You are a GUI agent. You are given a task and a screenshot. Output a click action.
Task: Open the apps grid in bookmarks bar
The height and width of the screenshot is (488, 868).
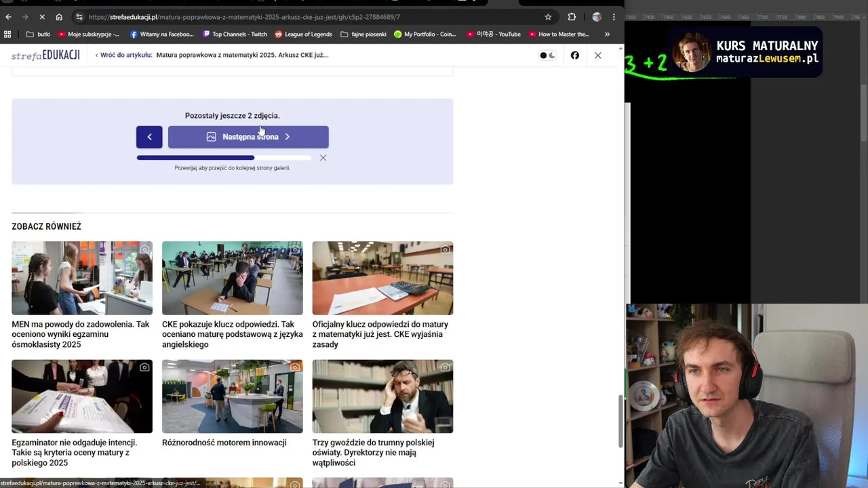pyautogui.click(x=7, y=34)
